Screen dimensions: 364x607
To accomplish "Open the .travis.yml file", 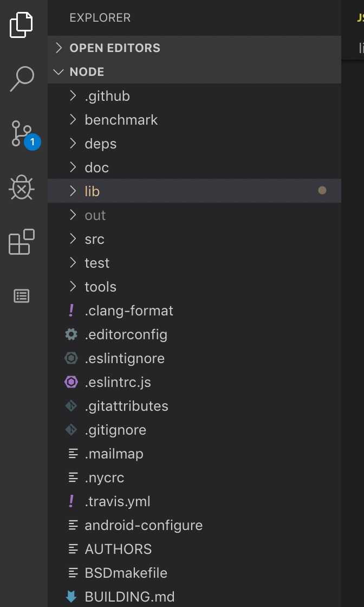I will click(117, 501).
